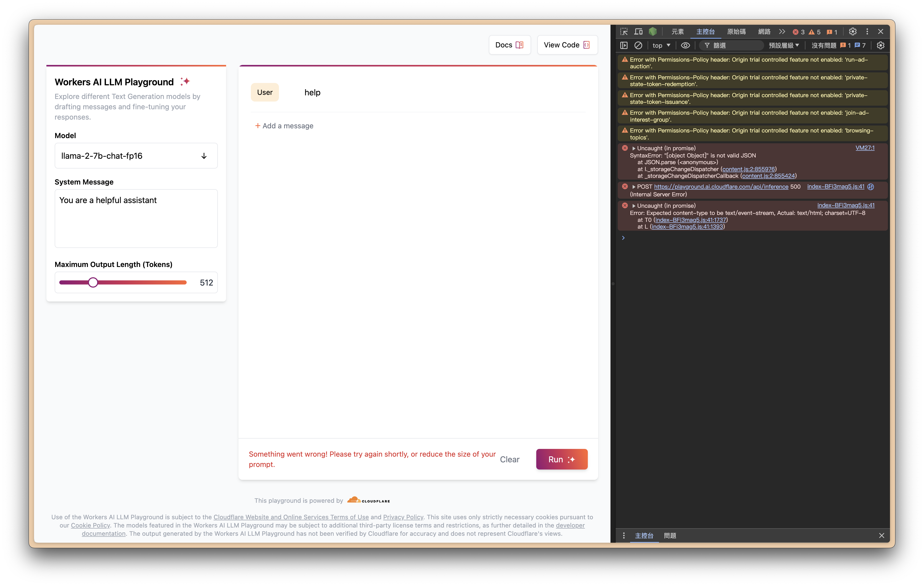Image resolution: width=924 pixels, height=586 pixels.
Task: Toggle device toolbar icon in DevTools
Action: click(x=638, y=32)
